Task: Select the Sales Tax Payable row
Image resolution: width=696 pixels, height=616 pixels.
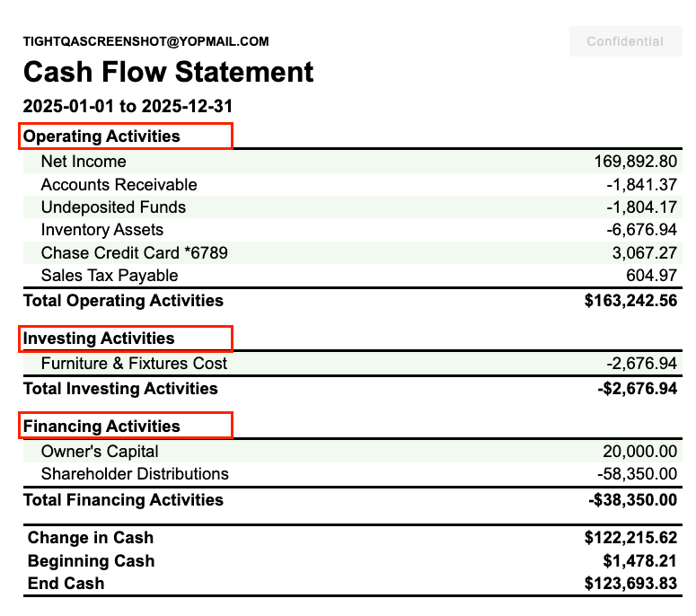Action: [x=110, y=276]
